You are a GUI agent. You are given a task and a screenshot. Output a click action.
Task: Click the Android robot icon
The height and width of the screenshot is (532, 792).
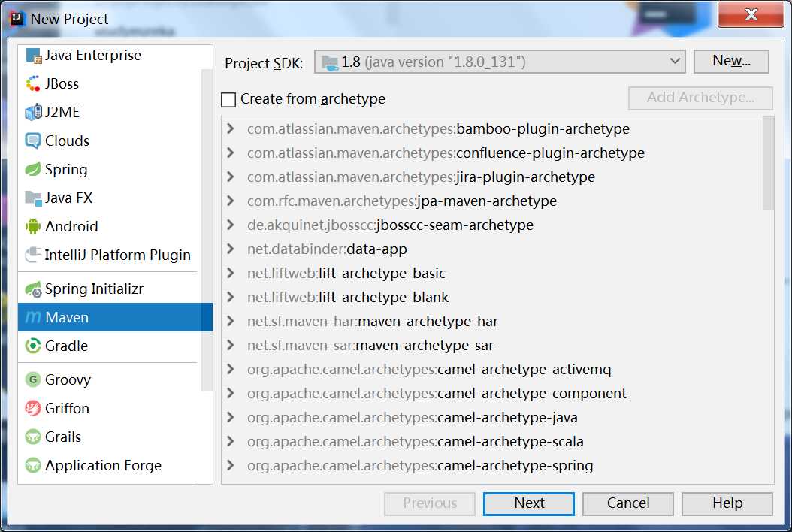click(x=33, y=226)
